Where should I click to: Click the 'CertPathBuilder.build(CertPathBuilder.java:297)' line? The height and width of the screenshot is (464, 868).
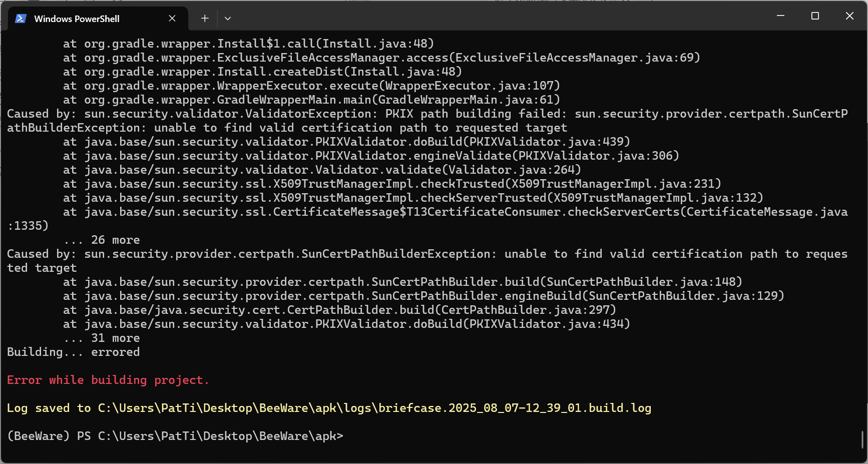[339, 310]
